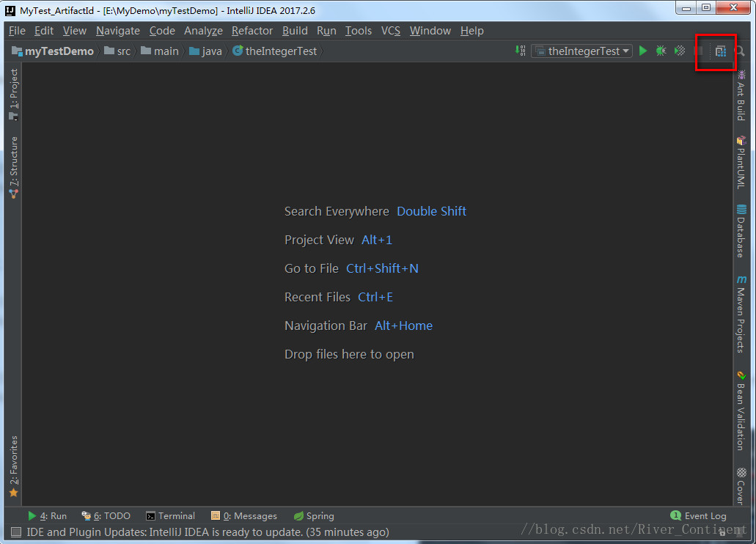Open the Refactor menu
The image size is (756, 544).
[252, 31]
